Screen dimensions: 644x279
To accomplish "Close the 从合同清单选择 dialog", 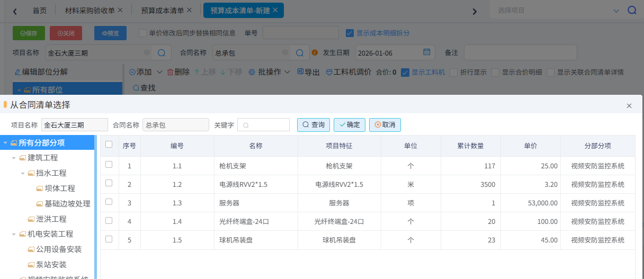I will (629, 106).
